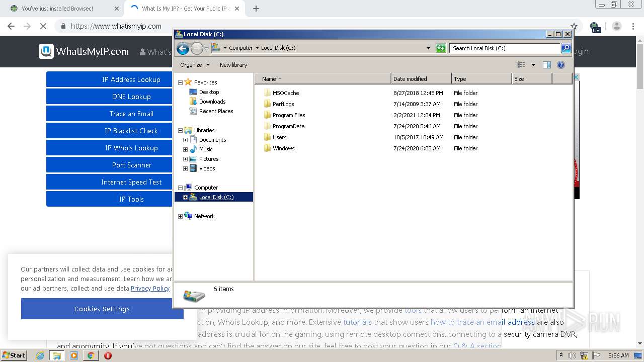The height and width of the screenshot is (362, 644).
Task: Expand the Pictures library node
Action: coord(185,159)
